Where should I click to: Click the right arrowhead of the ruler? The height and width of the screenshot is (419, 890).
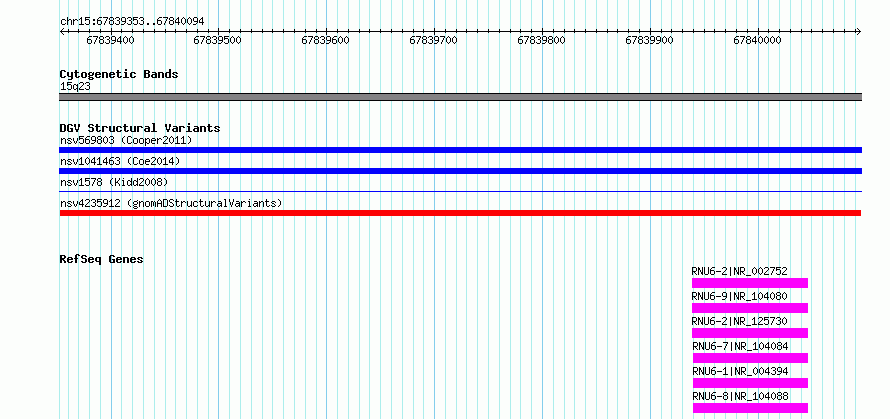858,31
